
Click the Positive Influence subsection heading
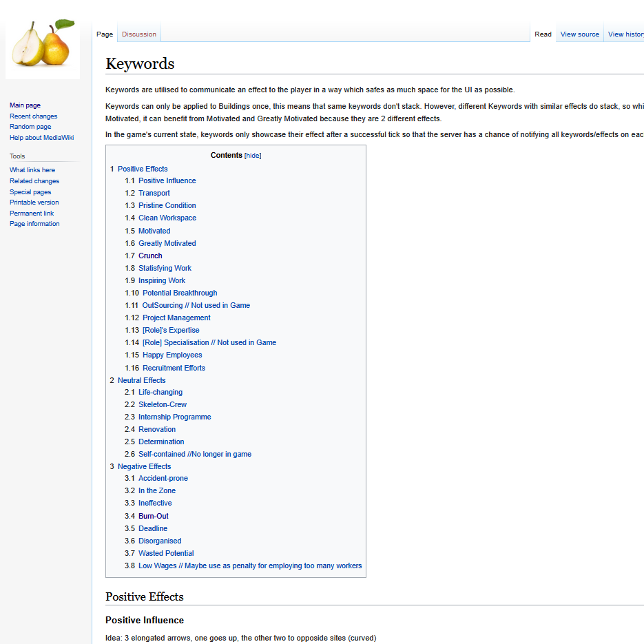145,620
